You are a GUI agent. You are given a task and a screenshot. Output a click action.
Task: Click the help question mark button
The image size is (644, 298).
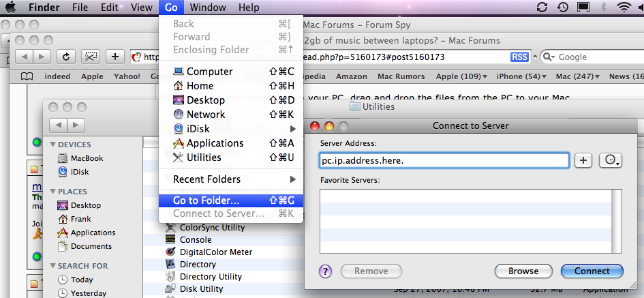coord(326,271)
